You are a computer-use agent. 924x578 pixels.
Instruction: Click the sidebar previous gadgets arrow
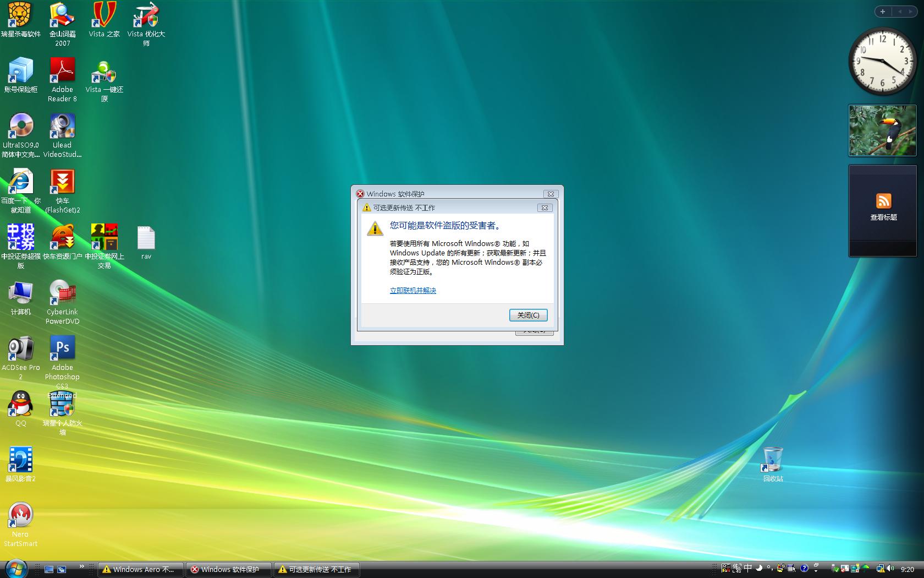point(900,12)
